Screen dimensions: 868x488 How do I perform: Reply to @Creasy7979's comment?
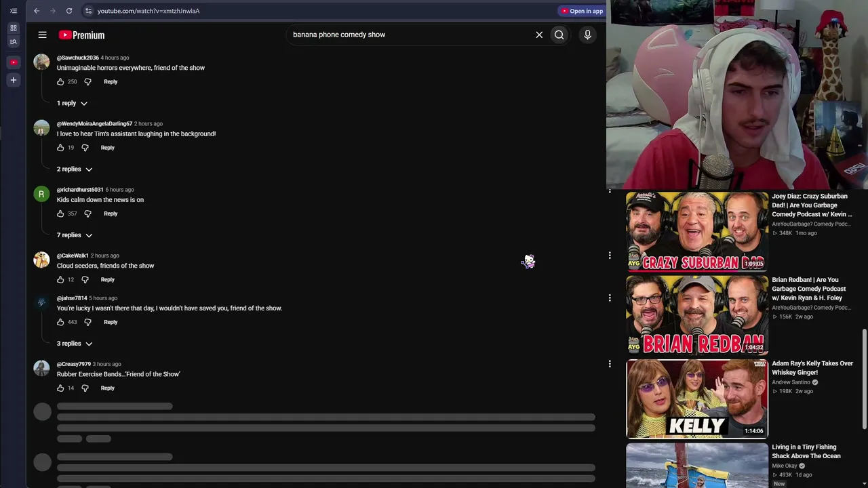(x=108, y=388)
